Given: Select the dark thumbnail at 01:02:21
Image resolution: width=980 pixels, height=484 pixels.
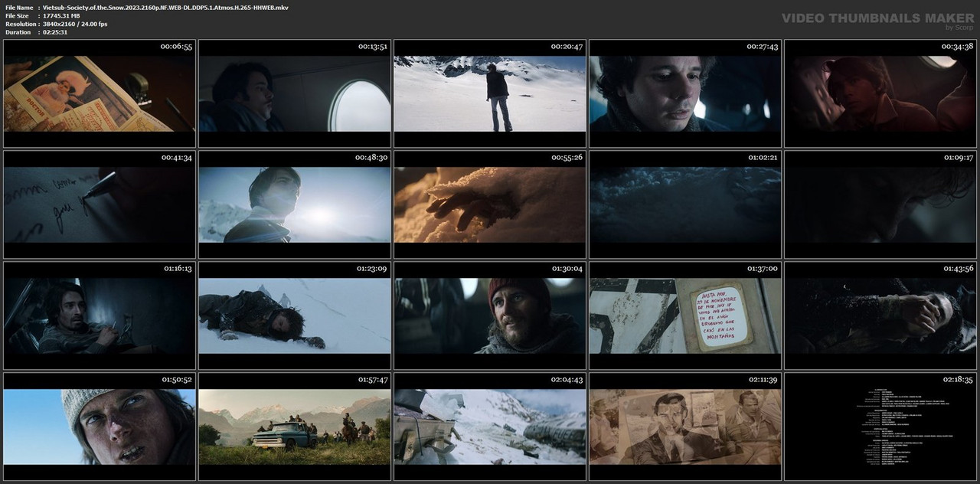Looking at the screenshot, I should 685,204.
